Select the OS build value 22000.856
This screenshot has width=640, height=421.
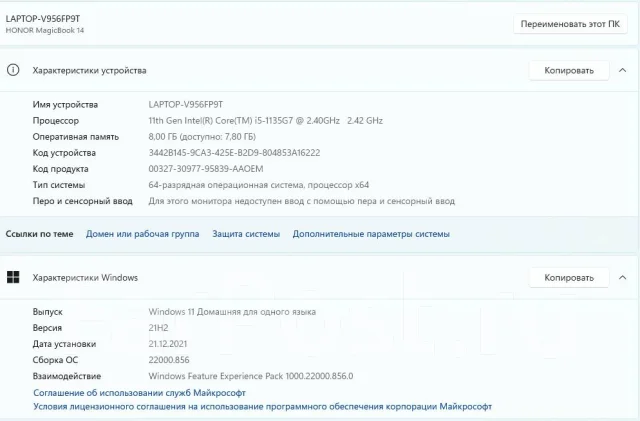(x=169, y=360)
